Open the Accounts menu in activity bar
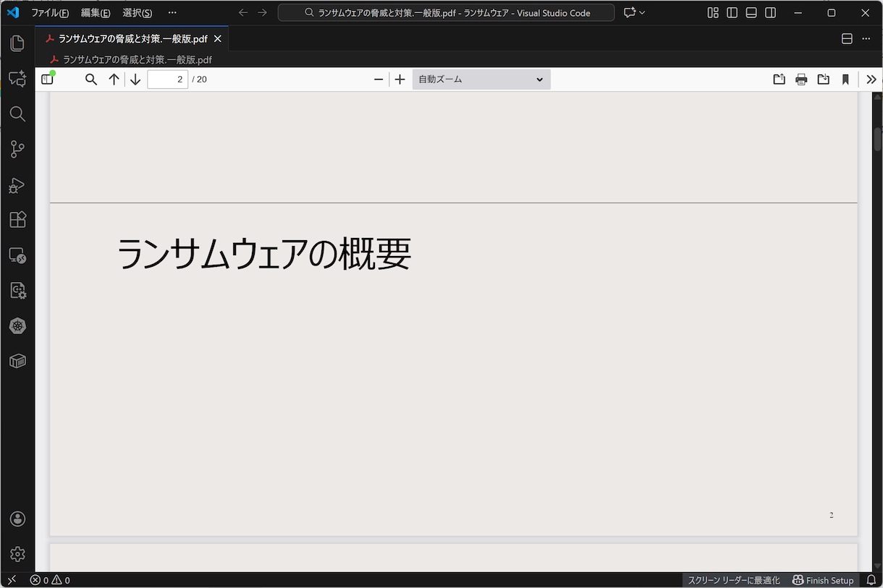The width and height of the screenshot is (883, 588). tap(17, 519)
